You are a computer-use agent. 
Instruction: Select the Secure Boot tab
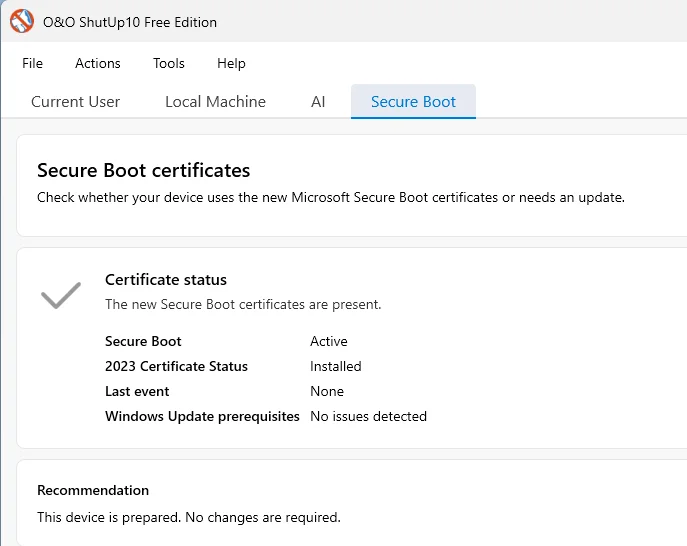coord(413,102)
